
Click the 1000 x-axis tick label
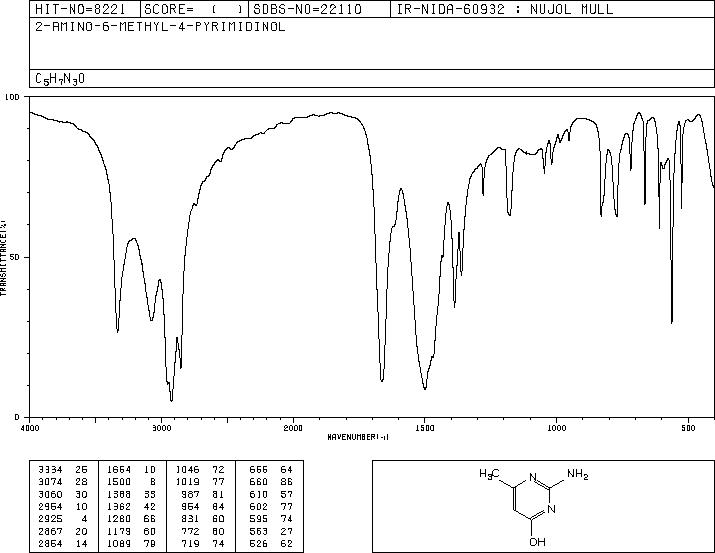click(x=556, y=428)
